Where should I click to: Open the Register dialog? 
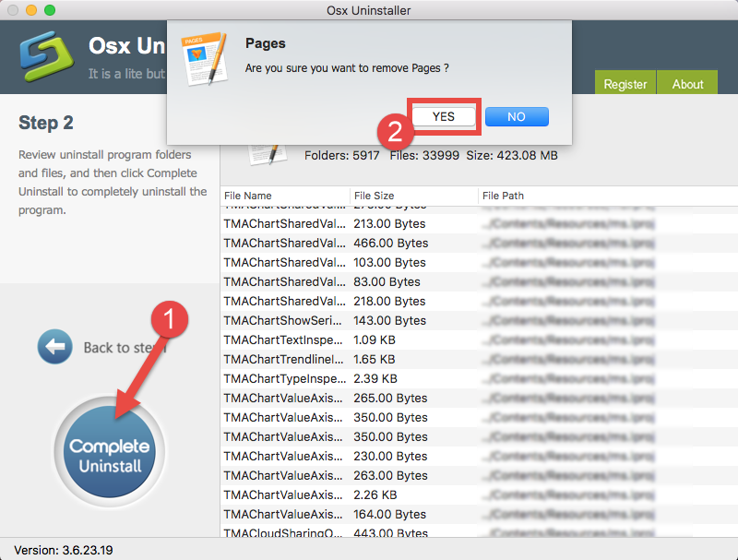pos(625,83)
